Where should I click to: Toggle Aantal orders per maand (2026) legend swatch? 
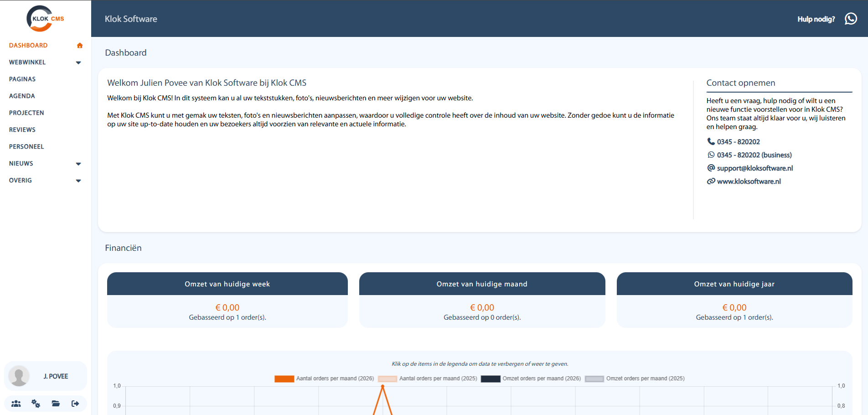(x=284, y=379)
